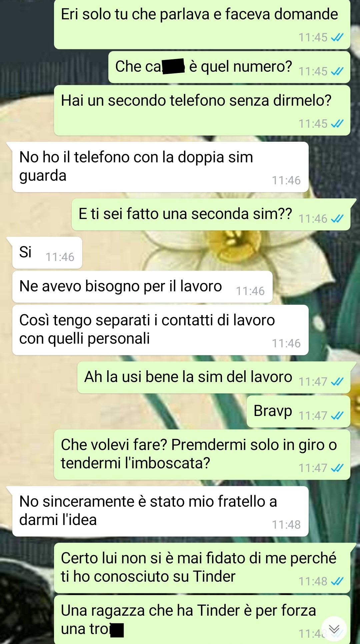Select 'Una ragazza che ha Tinder' message bubble
This screenshot has width=360, height=644.
tap(202, 620)
